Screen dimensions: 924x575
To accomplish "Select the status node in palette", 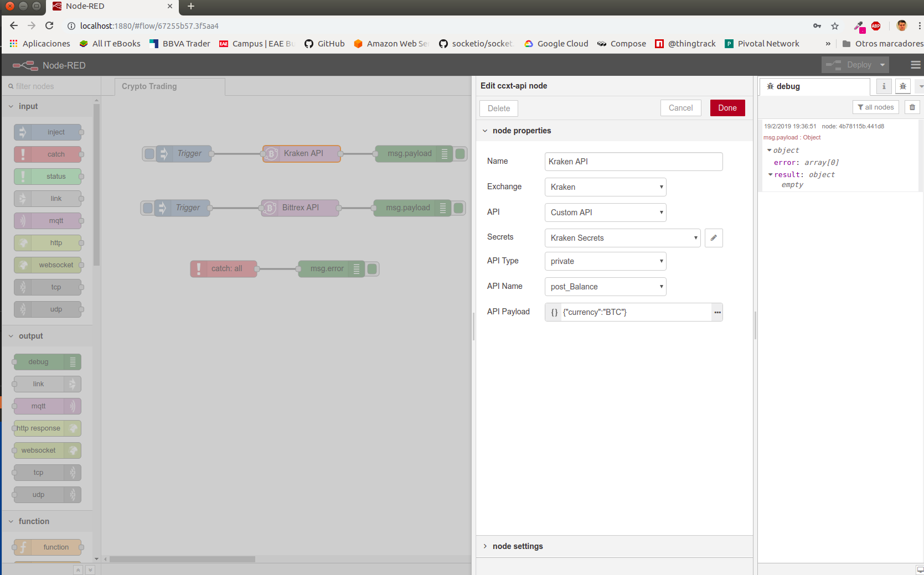I will [48, 177].
